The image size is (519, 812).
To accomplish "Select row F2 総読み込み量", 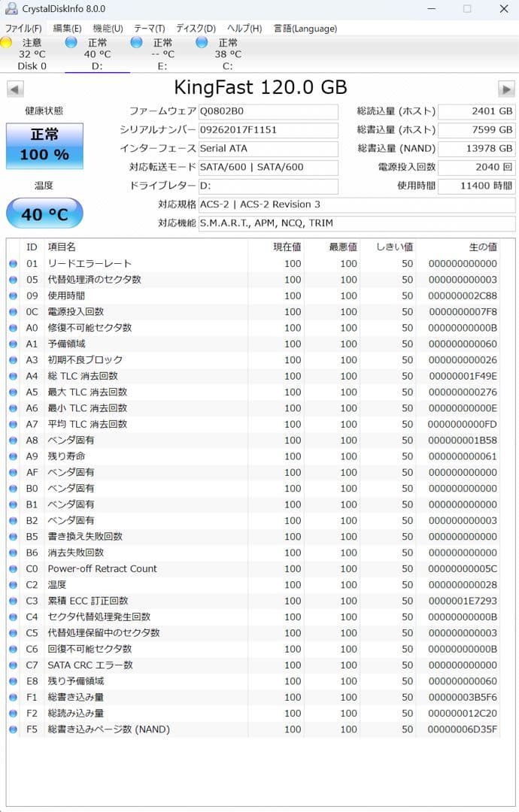I will coord(253,713).
